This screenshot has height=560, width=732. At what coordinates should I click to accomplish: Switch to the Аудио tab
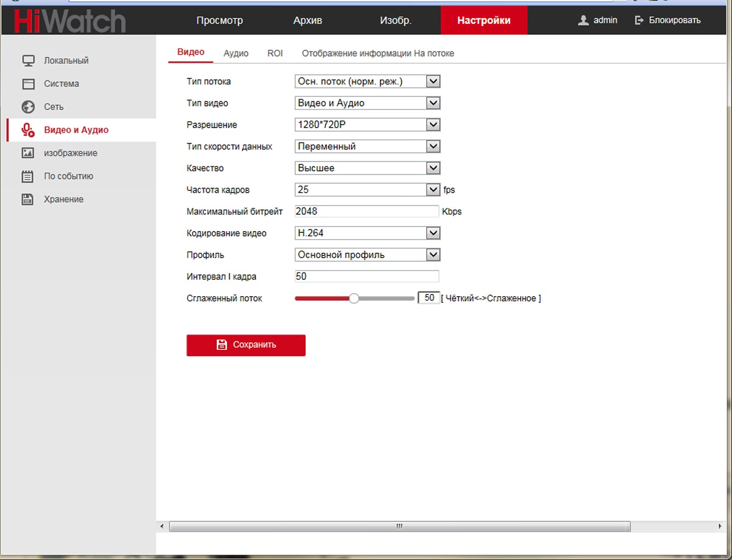click(236, 53)
